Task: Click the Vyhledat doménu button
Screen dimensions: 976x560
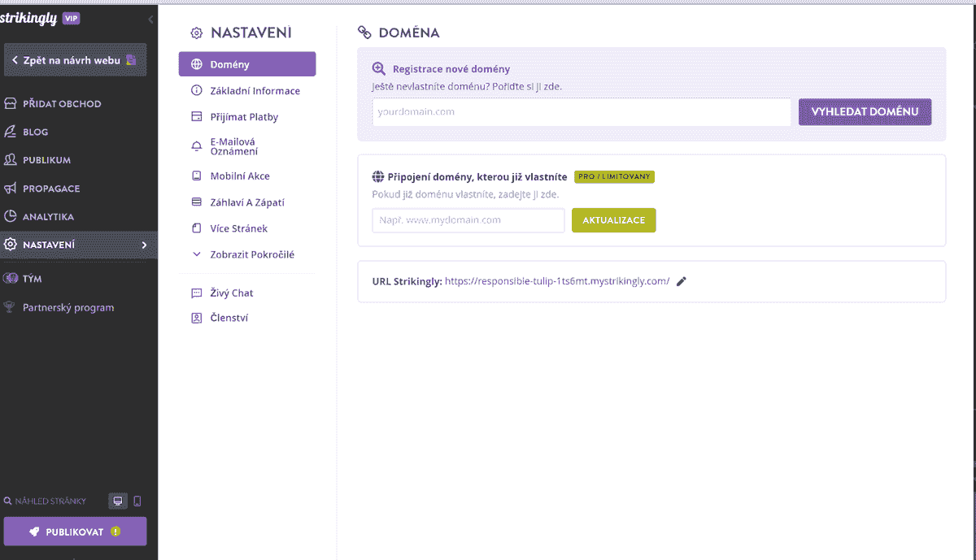Action: (x=865, y=112)
